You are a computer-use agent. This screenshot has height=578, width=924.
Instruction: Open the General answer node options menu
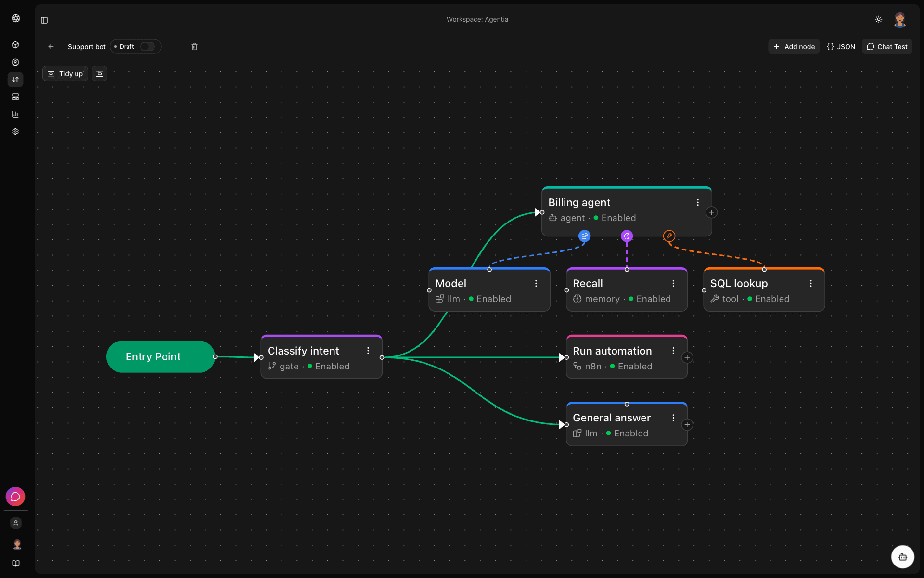point(673,418)
